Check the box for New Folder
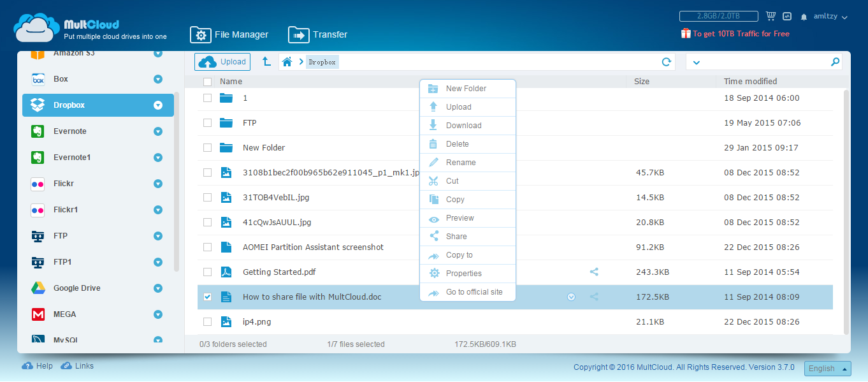Screen dimensions: 868x382 coord(207,147)
